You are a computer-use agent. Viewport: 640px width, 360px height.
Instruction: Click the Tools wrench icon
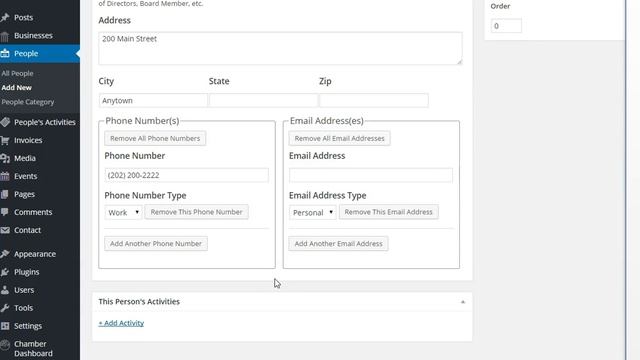[4, 308]
